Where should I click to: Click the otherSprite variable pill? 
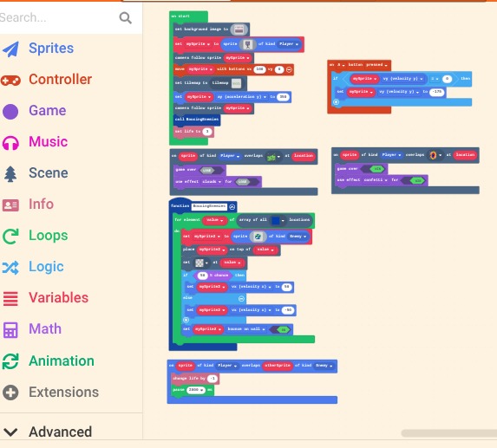click(x=277, y=366)
